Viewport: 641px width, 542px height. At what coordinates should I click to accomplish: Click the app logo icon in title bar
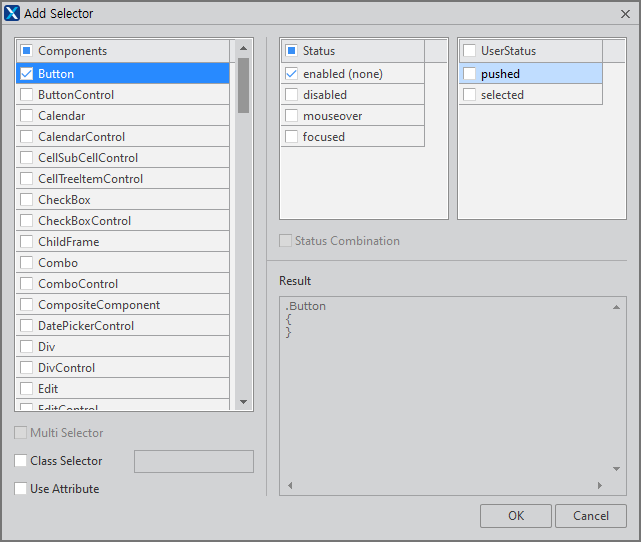[x=13, y=13]
